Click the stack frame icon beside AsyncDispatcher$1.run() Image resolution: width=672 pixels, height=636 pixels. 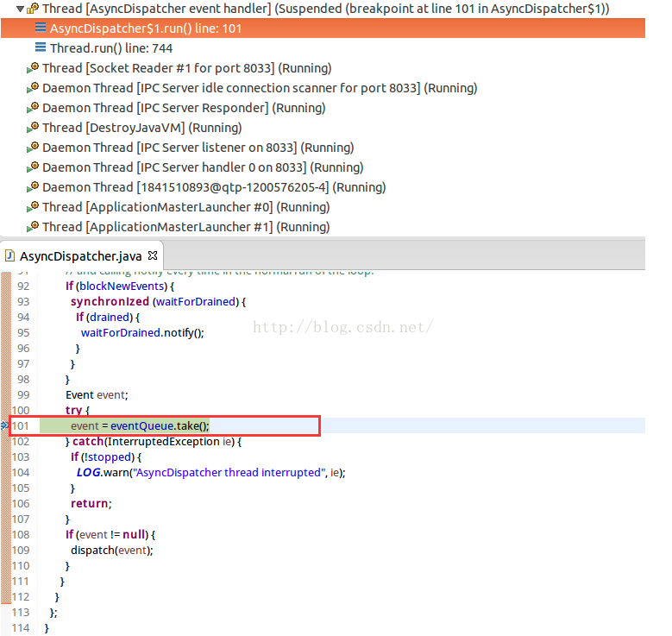(41, 28)
